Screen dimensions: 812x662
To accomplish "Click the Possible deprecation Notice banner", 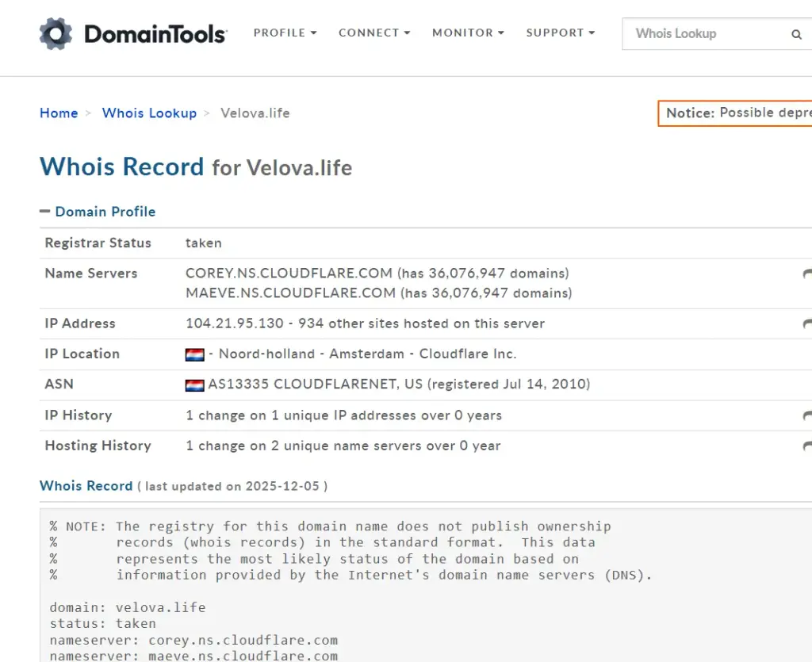I will click(x=735, y=113).
